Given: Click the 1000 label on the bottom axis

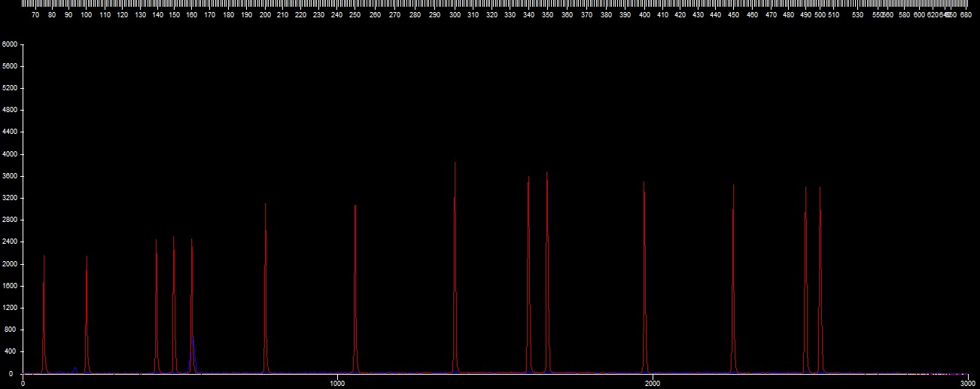Looking at the screenshot, I should pos(337,384).
